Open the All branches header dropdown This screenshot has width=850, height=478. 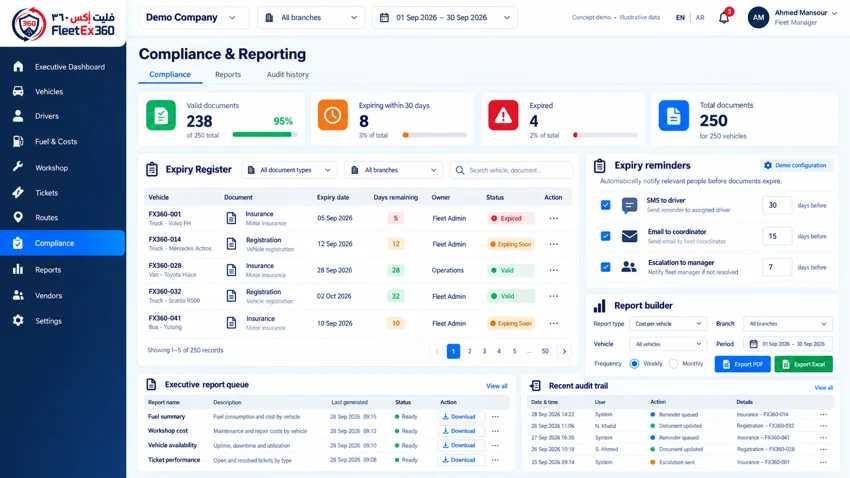coord(311,17)
